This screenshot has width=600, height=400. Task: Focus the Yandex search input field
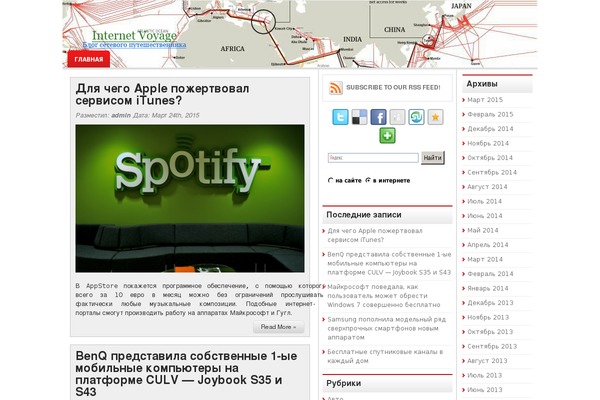click(x=373, y=158)
